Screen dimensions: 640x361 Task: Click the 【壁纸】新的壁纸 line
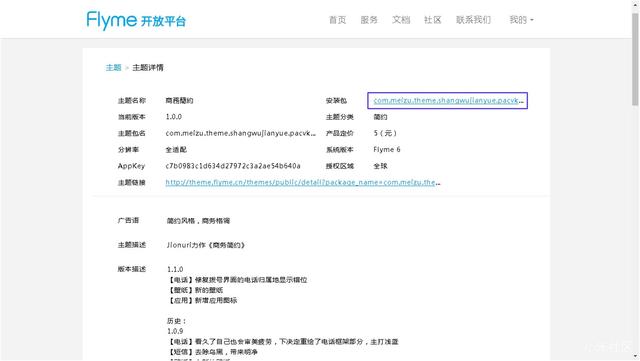195,290
